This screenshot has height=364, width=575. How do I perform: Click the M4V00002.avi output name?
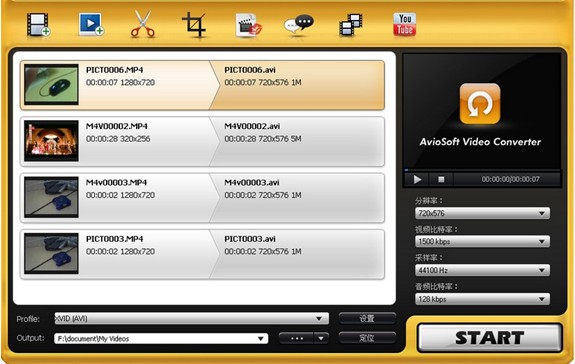point(252,126)
